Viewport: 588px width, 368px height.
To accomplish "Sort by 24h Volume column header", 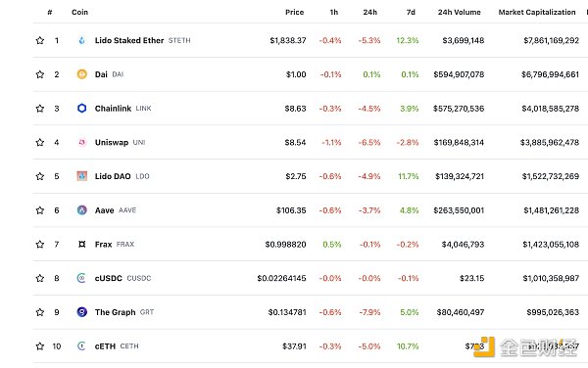I will point(459,12).
